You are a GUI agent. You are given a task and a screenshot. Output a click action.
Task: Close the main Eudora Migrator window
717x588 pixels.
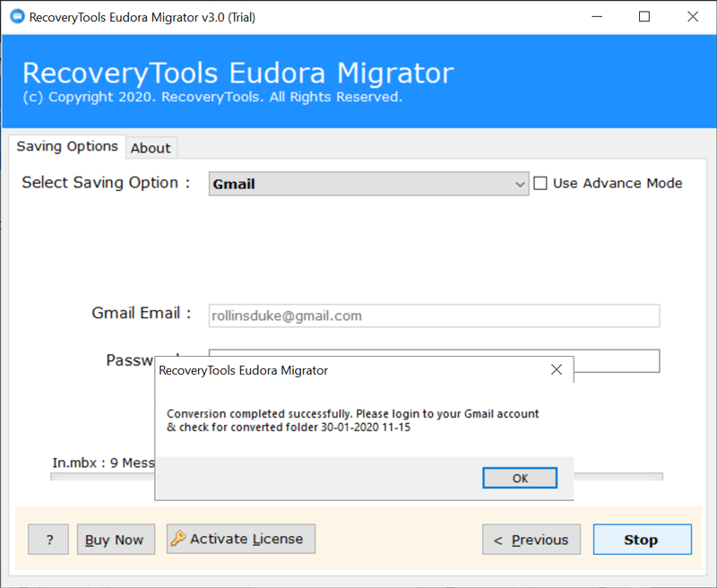click(x=693, y=17)
